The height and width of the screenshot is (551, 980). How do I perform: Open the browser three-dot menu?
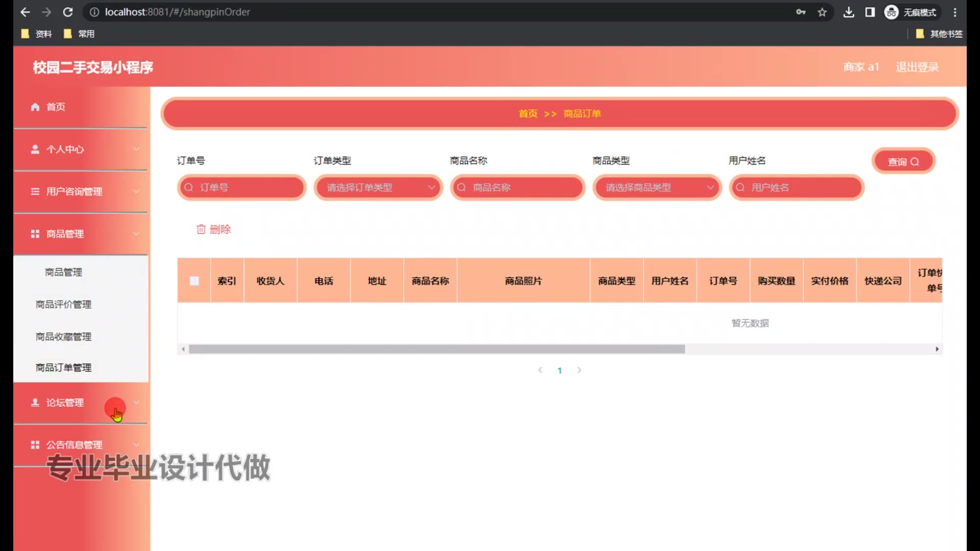[x=955, y=12]
